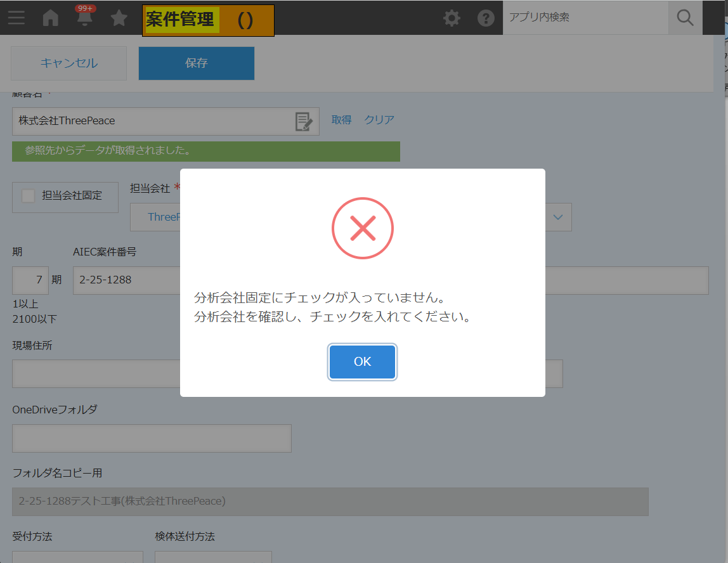Open the hamburger main menu
The height and width of the screenshot is (563, 728).
coord(16,18)
